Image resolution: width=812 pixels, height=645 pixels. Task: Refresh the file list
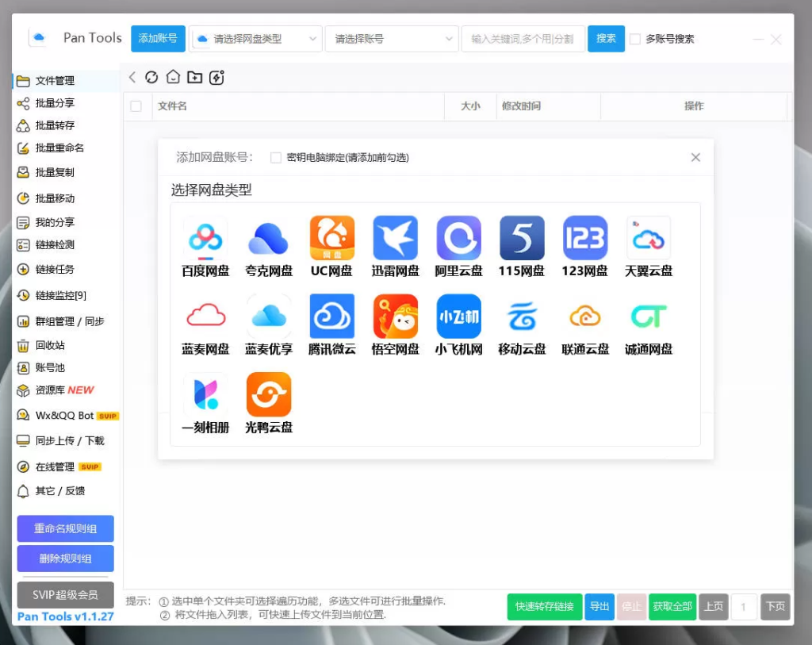click(x=151, y=77)
